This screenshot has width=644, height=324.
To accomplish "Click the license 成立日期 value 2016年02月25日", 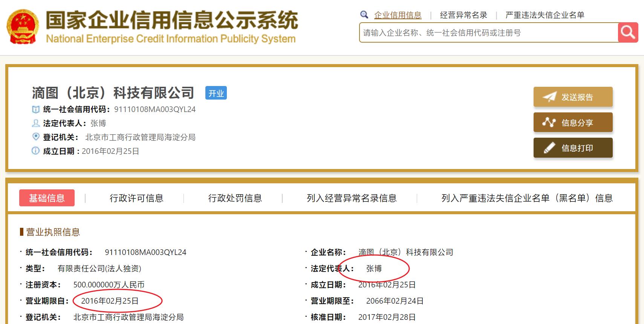I will [387, 285].
